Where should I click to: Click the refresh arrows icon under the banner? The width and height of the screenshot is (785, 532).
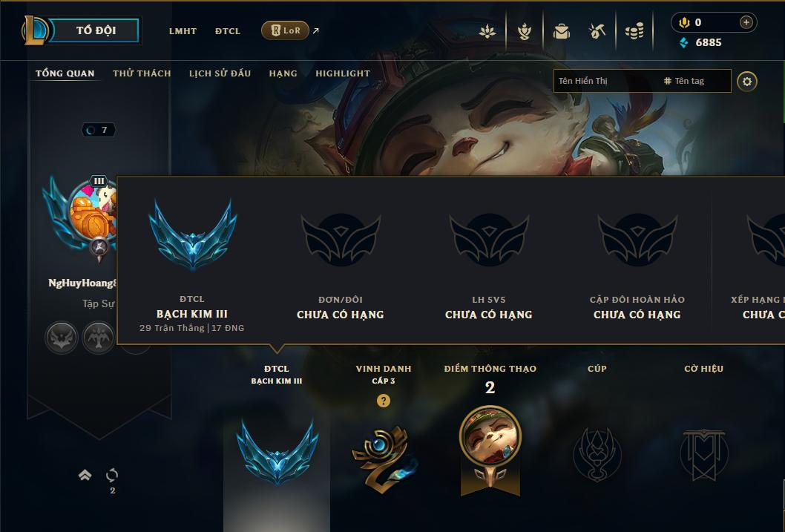point(112,474)
